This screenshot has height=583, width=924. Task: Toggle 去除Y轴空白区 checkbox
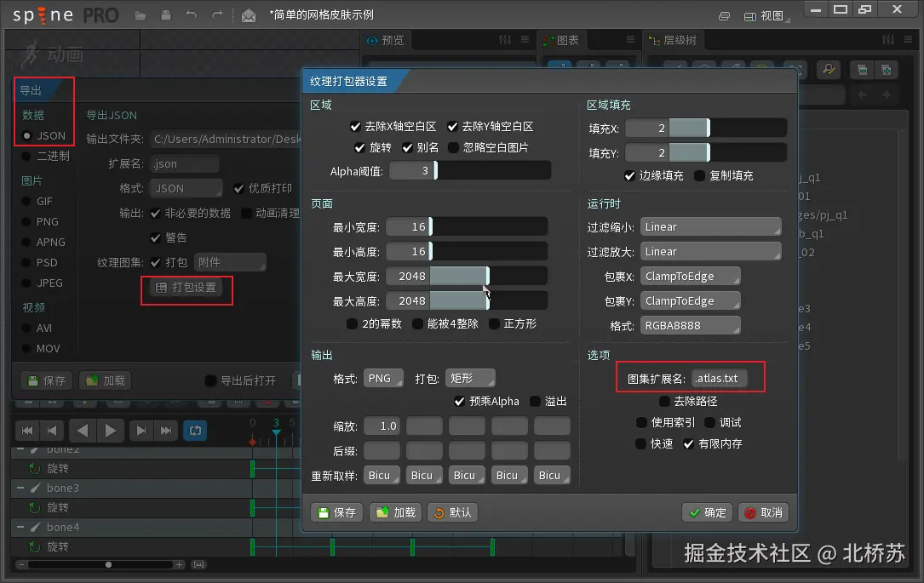point(491,127)
